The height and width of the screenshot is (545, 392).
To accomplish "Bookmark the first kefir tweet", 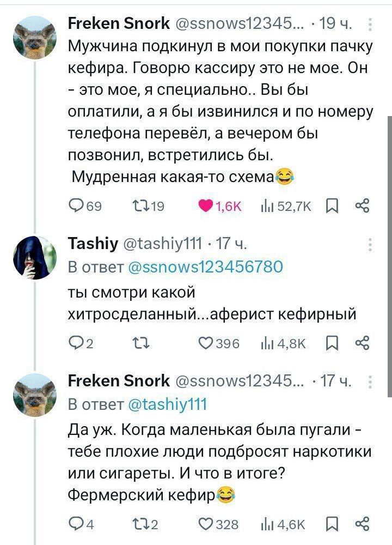I will 331,206.
